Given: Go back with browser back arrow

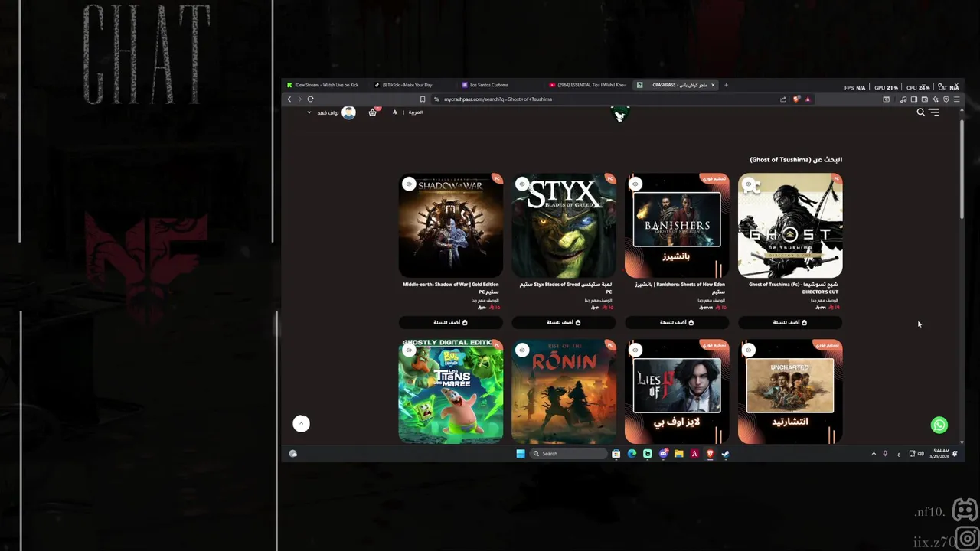Looking at the screenshot, I should coord(289,99).
